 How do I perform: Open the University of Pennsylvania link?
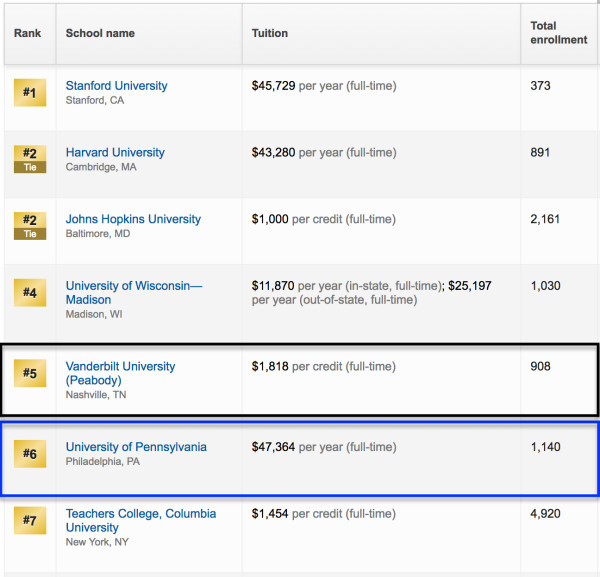[x=136, y=447]
